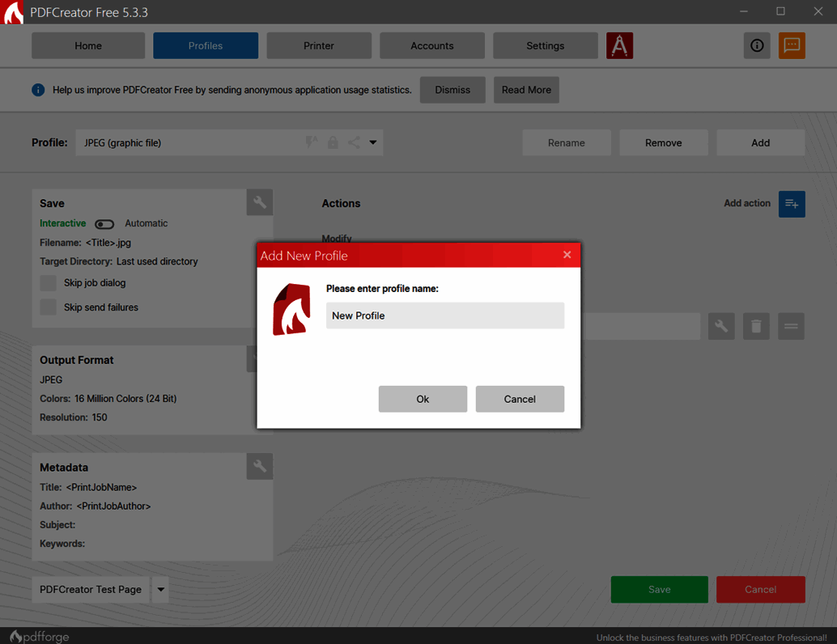Click the blue info notice icon
The height and width of the screenshot is (644, 837).
pyautogui.click(x=38, y=90)
